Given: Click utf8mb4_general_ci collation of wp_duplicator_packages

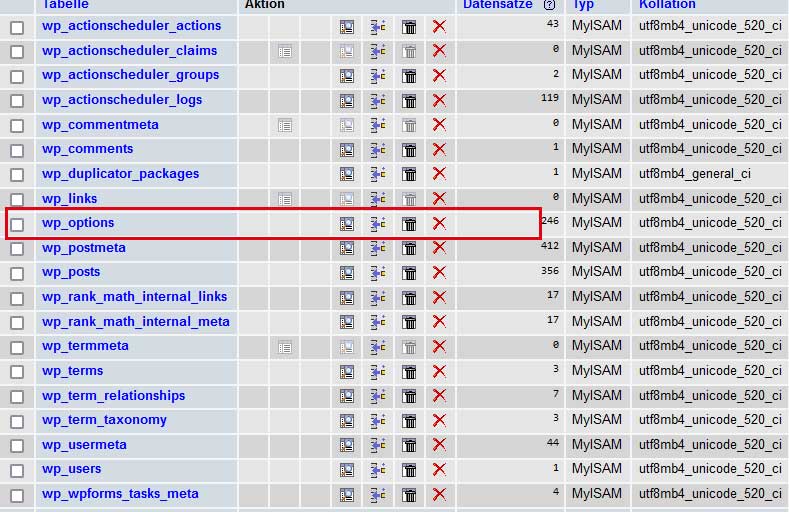Looking at the screenshot, I should coord(694,174).
